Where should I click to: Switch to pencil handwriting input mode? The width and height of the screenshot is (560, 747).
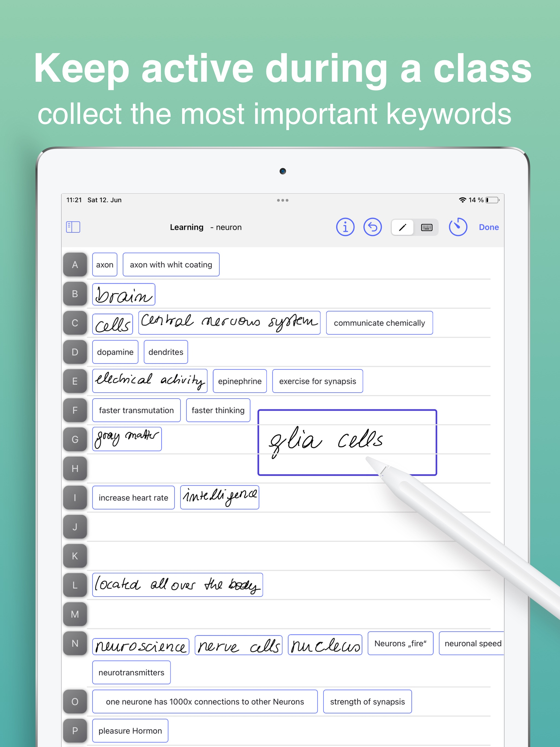coord(402,227)
